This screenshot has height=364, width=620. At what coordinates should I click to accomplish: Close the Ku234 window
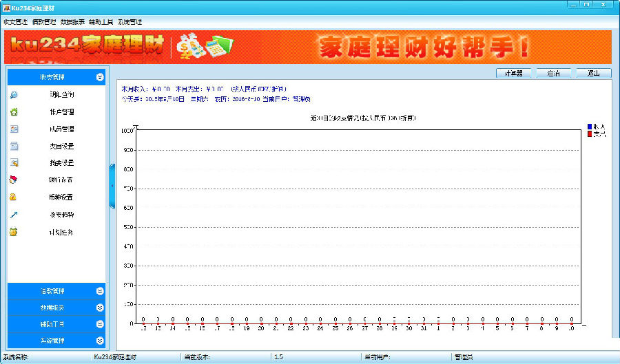(x=603, y=5)
